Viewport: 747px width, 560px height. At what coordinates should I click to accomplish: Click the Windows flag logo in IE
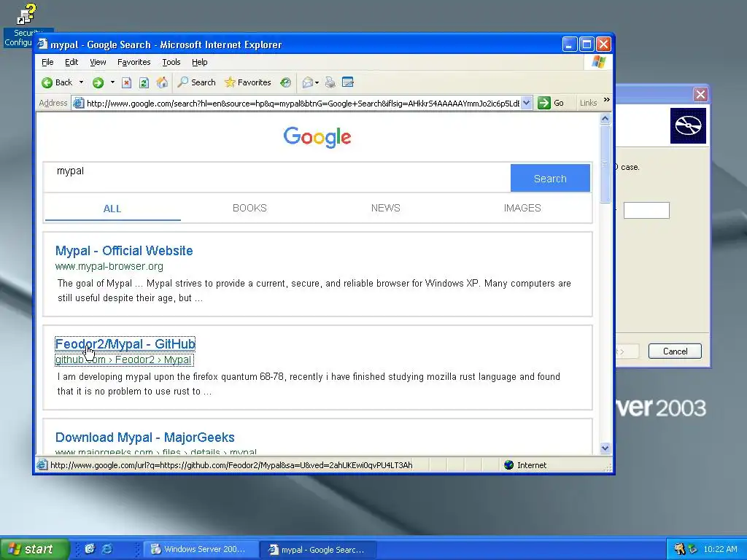tap(598, 62)
